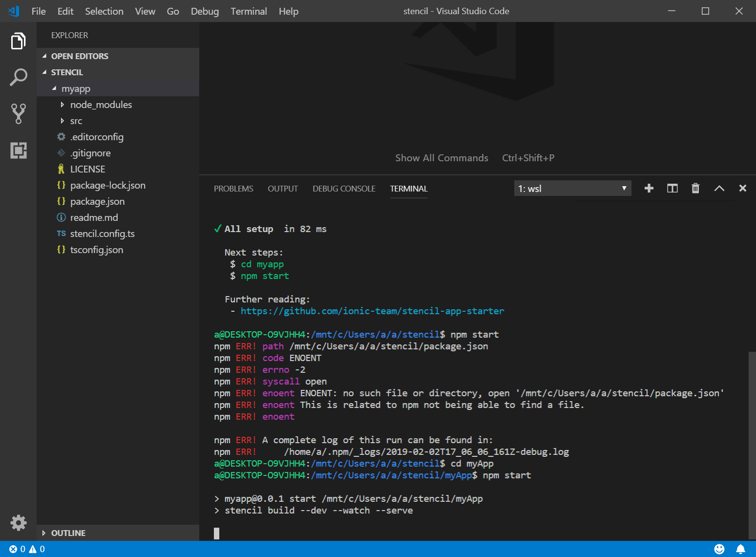Create a new terminal with plus icon
The height and width of the screenshot is (557, 756).
click(649, 188)
